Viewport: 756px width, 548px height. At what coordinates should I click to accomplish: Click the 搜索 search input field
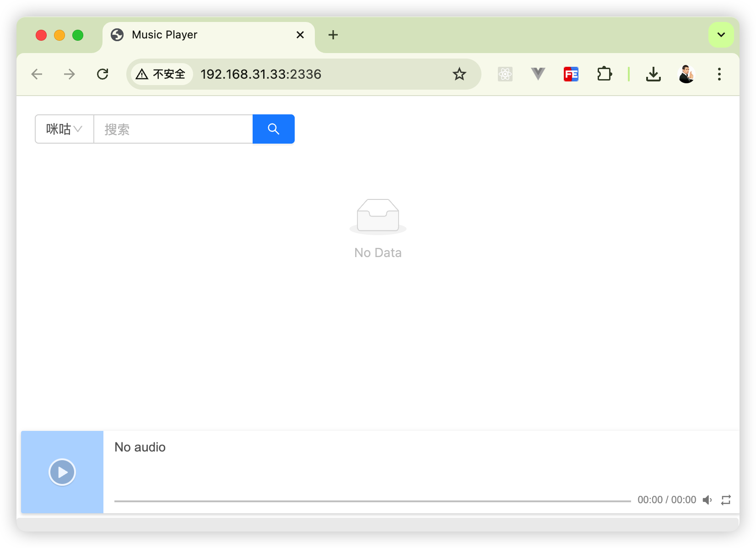coord(173,129)
